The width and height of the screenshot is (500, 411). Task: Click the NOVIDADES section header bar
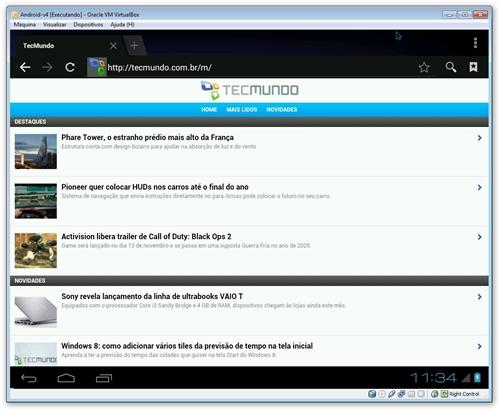pyautogui.click(x=249, y=281)
